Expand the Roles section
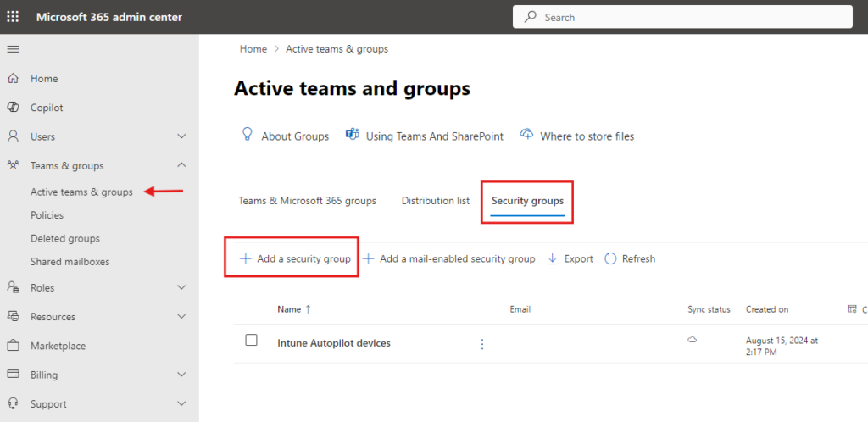Screen dimensions: 868x422 (181, 287)
